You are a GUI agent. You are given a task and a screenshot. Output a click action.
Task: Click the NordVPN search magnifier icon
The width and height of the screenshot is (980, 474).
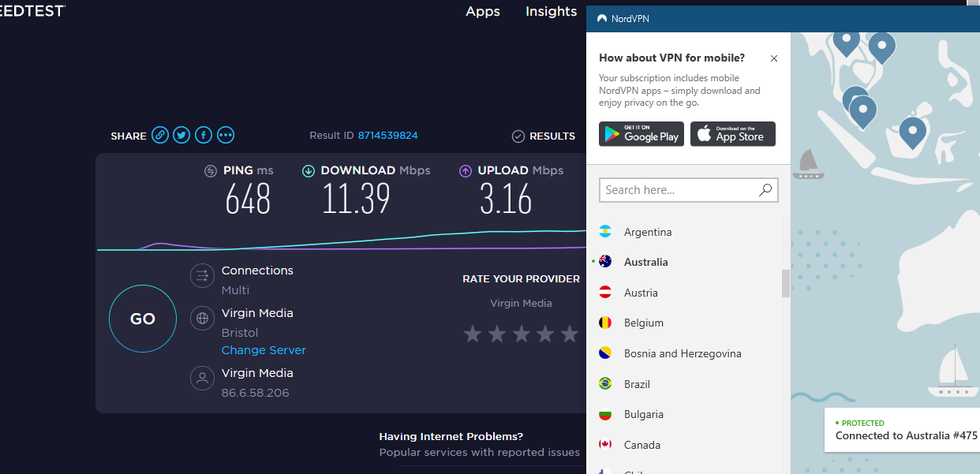pos(765,190)
